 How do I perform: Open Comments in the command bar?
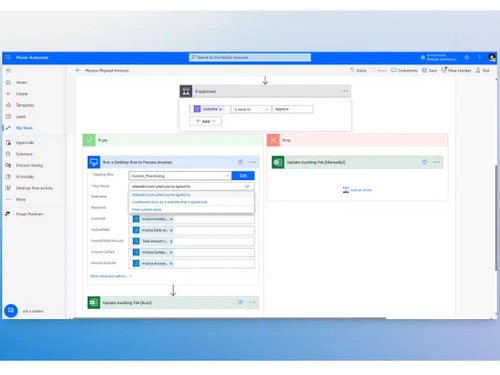pos(404,70)
